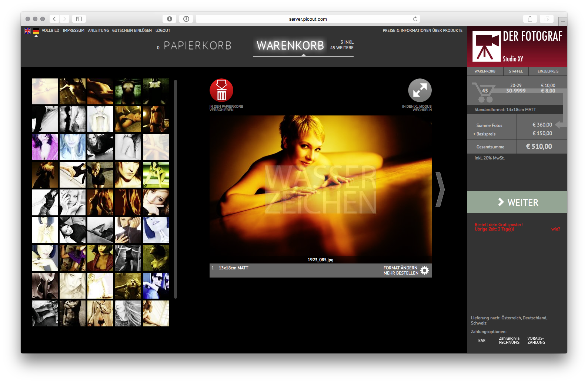
Task: Open Anleitung menu item
Action: click(x=98, y=31)
